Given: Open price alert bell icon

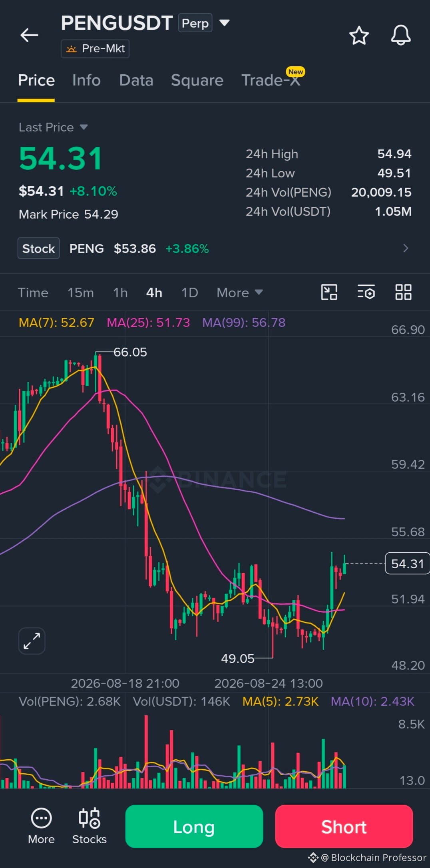Looking at the screenshot, I should [401, 35].
